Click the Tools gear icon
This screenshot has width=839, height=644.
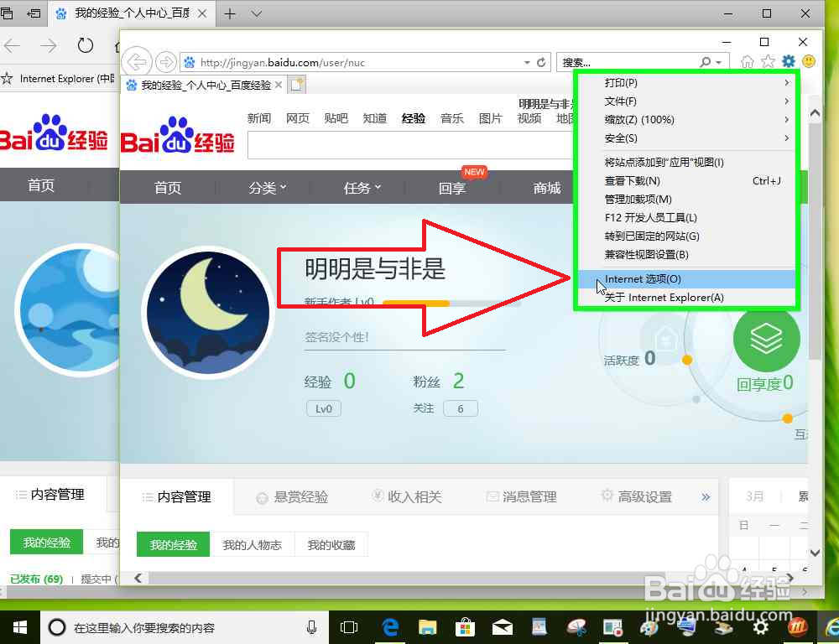tap(787, 61)
